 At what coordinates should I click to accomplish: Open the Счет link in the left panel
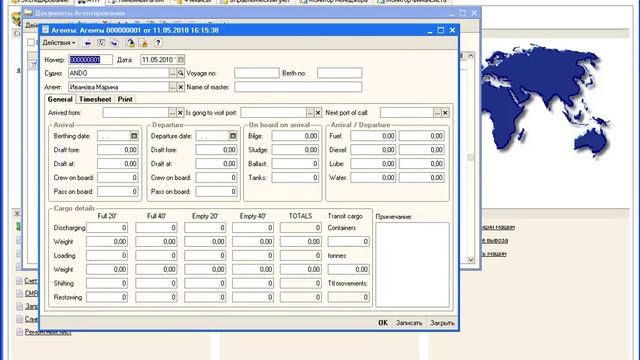point(31,281)
